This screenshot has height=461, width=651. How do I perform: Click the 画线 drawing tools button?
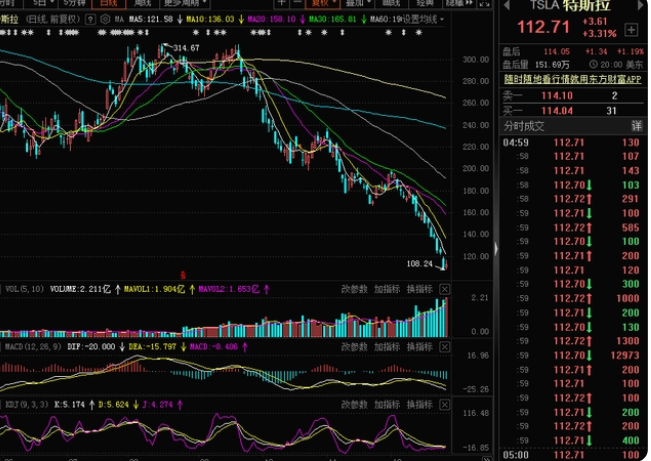pos(391,3)
